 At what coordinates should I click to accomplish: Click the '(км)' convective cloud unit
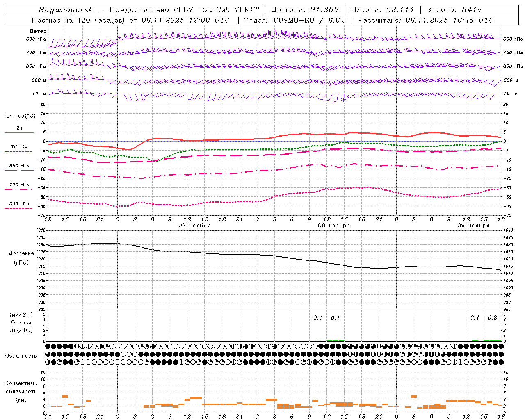pyautogui.click(x=21, y=400)
